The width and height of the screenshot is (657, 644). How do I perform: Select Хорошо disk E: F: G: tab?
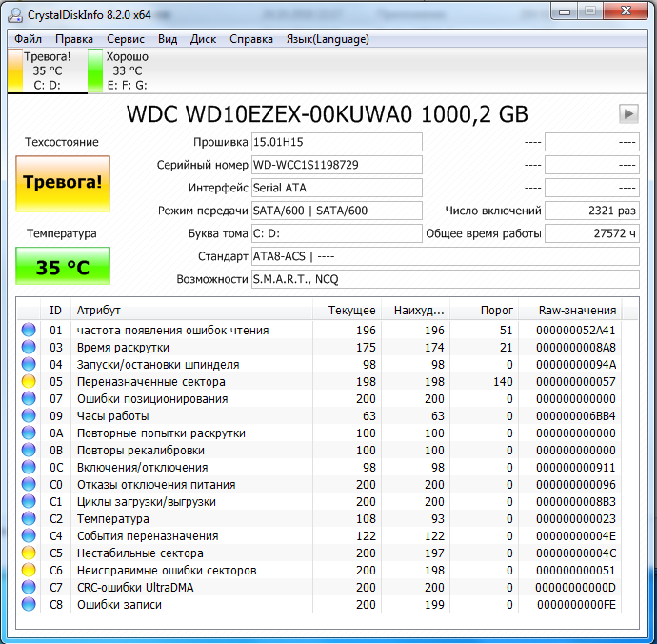[119, 70]
